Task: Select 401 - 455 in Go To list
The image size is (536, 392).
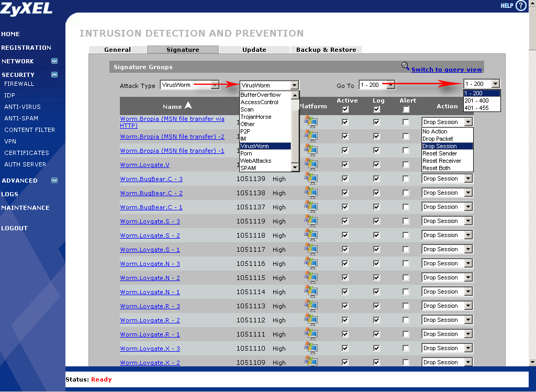Action: pos(482,108)
